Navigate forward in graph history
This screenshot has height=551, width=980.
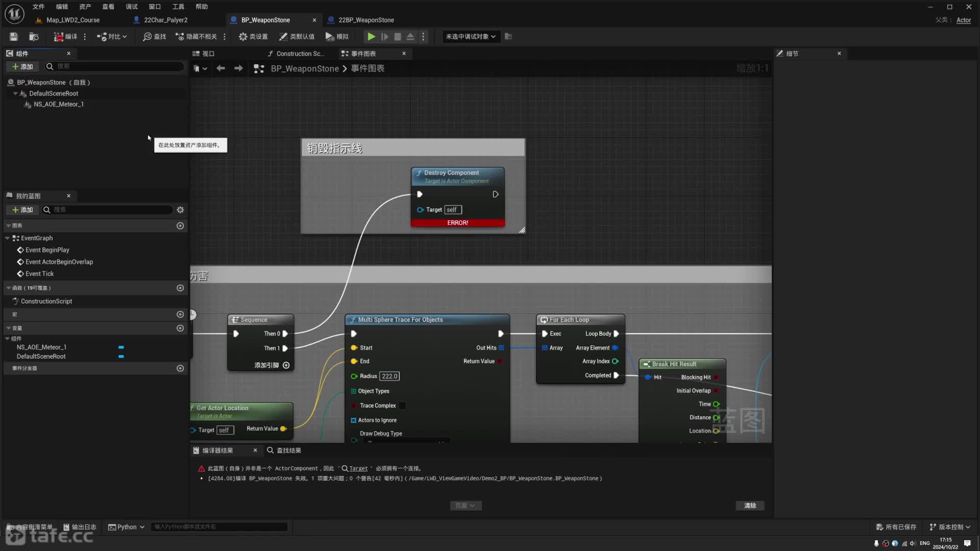(238, 68)
